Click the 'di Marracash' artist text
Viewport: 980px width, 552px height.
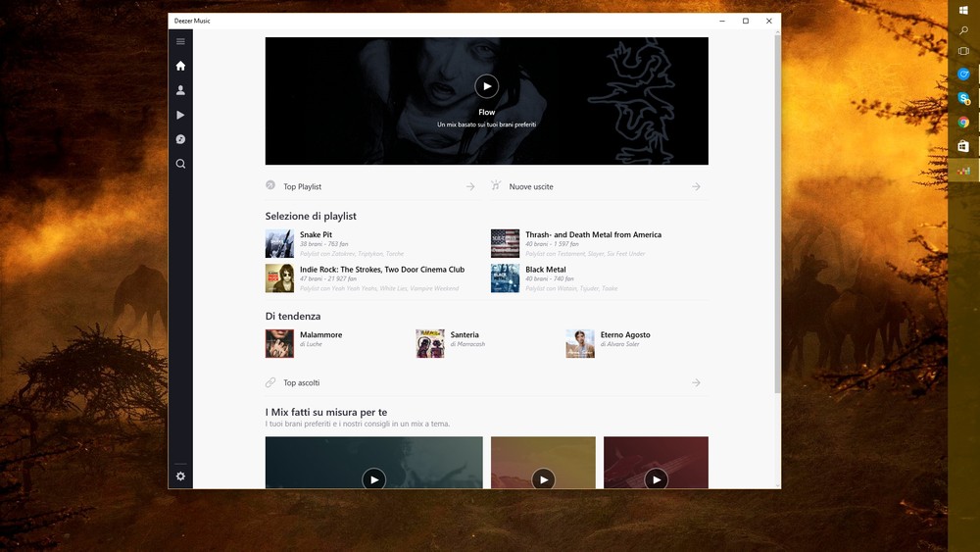click(467, 344)
